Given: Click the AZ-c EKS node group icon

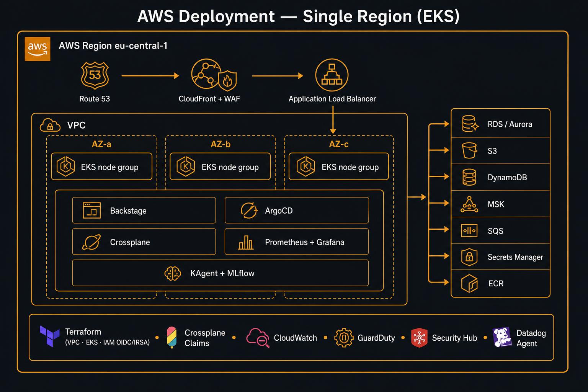Looking at the screenshot, I should [x=306, y=167].
